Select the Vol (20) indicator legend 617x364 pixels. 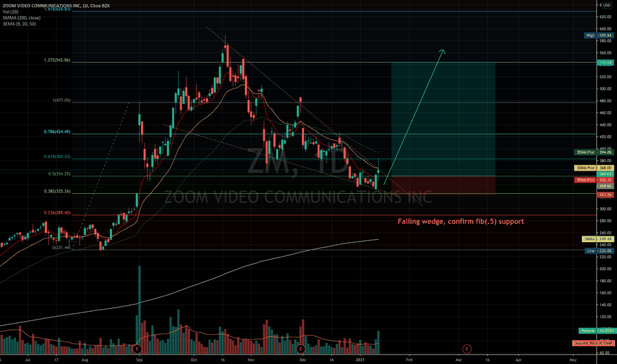coord(10,12)
